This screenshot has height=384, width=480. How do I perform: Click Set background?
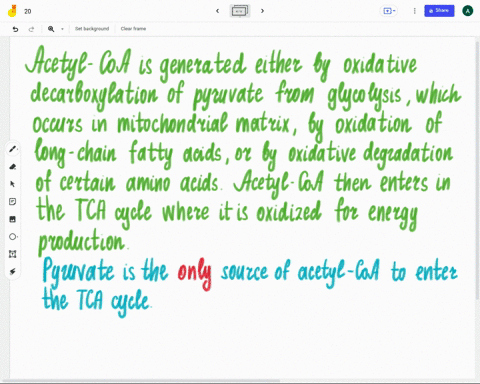(92, 29)
